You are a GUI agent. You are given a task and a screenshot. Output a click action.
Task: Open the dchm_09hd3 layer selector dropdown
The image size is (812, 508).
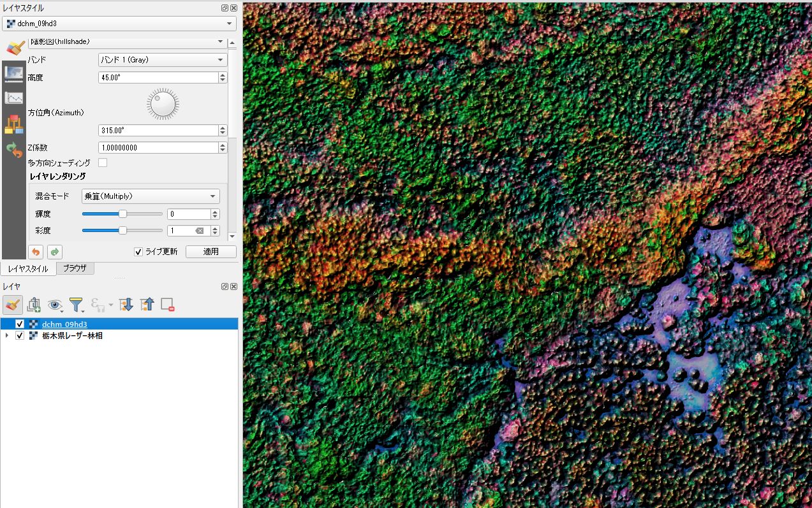(x=119, y=24)
